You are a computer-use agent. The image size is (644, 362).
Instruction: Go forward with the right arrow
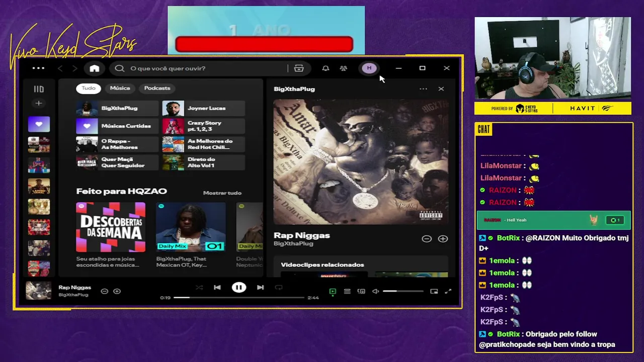click(x=74, y=68)
